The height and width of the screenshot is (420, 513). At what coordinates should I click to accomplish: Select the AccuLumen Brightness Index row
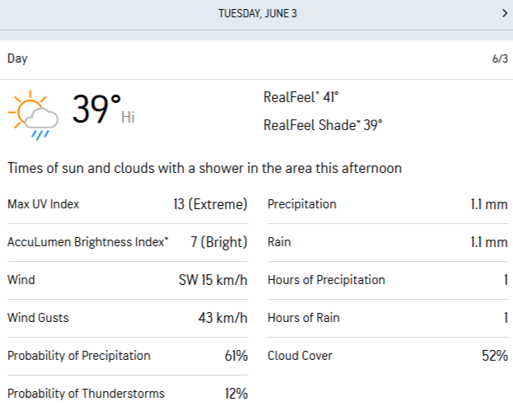[128, 242]
